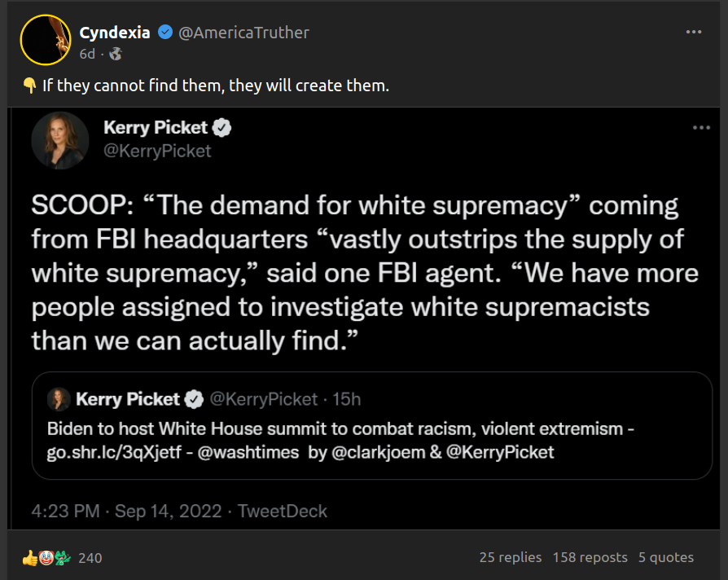This screenshot has height=580, width=728.
Task: Open the embedded Kerry Picket tweet image
Action: [364, 269]
